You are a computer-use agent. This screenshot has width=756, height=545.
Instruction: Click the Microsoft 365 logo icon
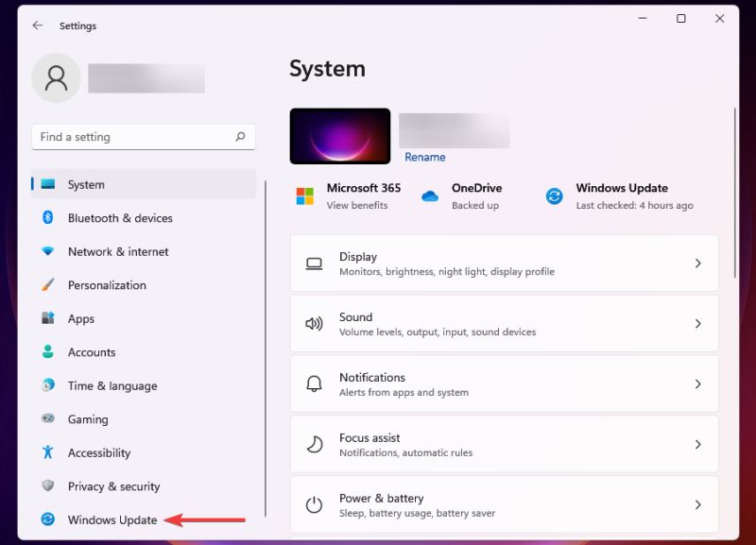[x=306, y=196]
